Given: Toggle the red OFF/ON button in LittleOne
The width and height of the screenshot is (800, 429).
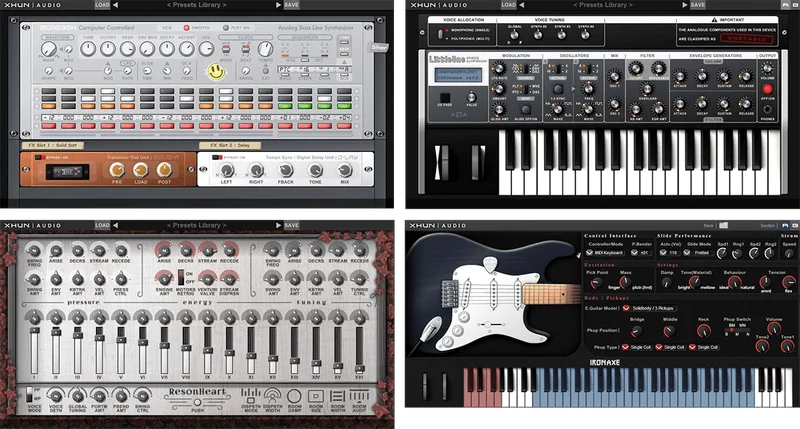Looking at the screenshot, I should 767,89.
